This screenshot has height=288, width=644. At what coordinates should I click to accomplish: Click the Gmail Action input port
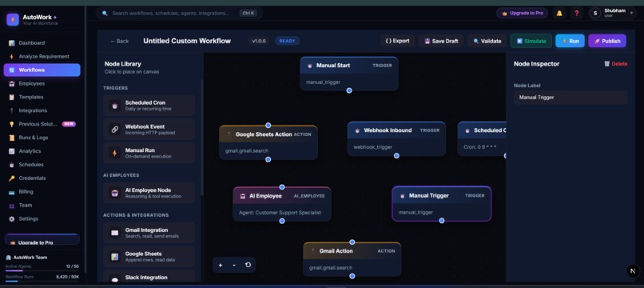[352, 242]
